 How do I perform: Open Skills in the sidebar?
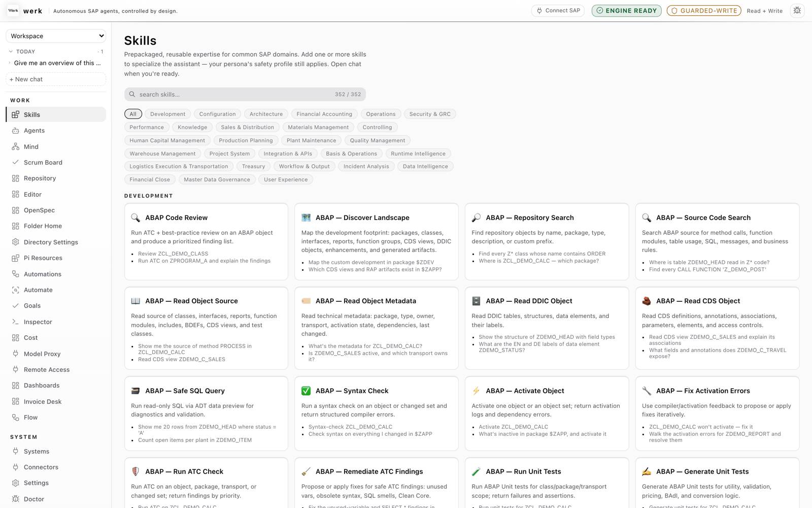[x=56, y=115]
